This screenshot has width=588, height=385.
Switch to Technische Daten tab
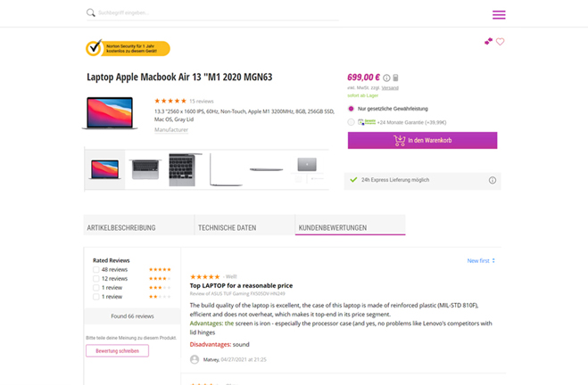coord(227,227)
